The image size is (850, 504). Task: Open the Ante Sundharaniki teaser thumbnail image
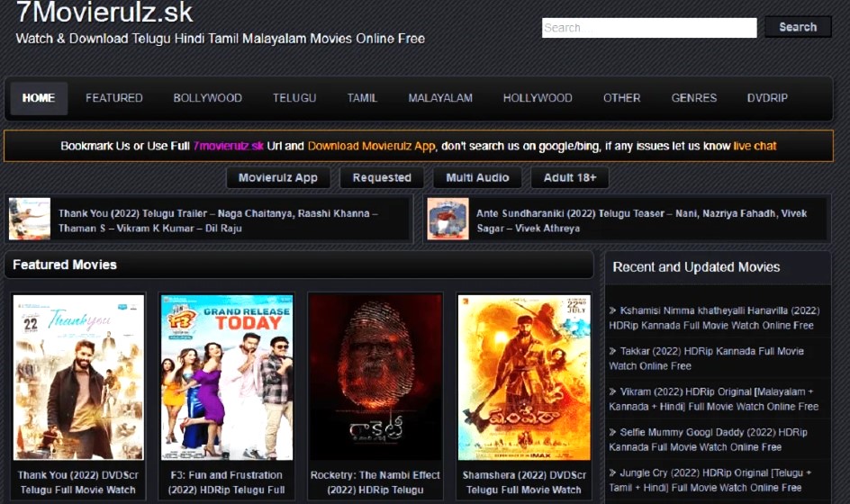448,219
